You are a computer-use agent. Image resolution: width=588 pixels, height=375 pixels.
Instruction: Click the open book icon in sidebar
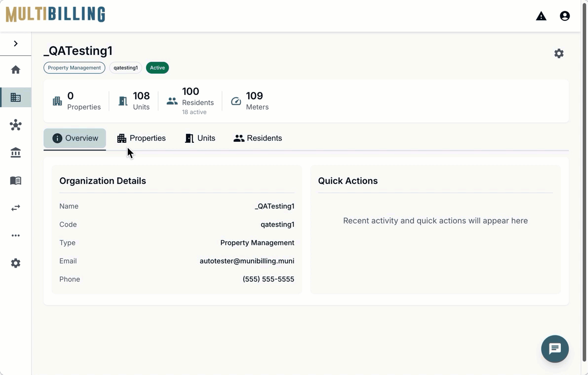tap(16, 180)
